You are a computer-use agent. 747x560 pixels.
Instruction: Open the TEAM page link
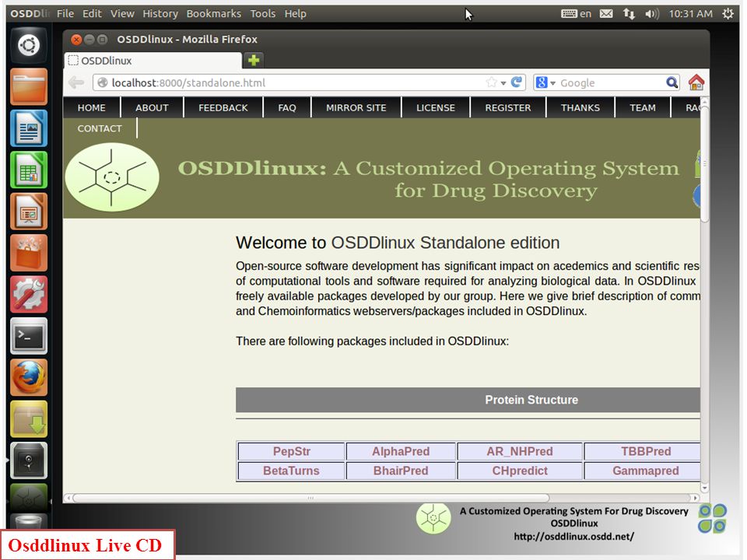(643, 107)
